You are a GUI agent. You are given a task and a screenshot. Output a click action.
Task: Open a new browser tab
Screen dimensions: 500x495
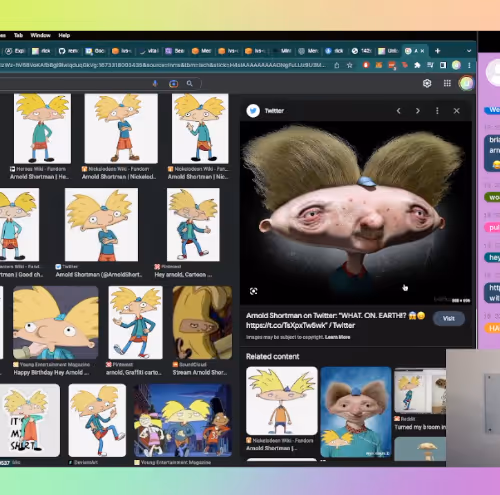(x=438, y=51)
